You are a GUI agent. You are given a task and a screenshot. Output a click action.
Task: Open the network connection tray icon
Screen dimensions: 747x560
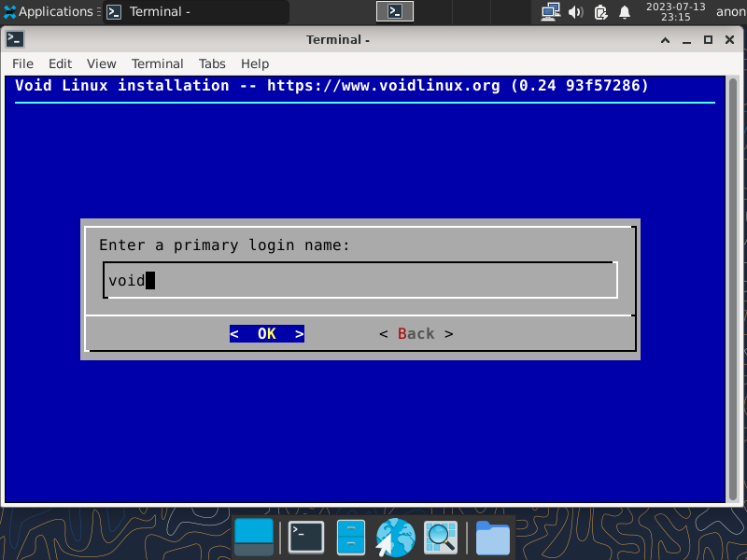pos(550,12)
